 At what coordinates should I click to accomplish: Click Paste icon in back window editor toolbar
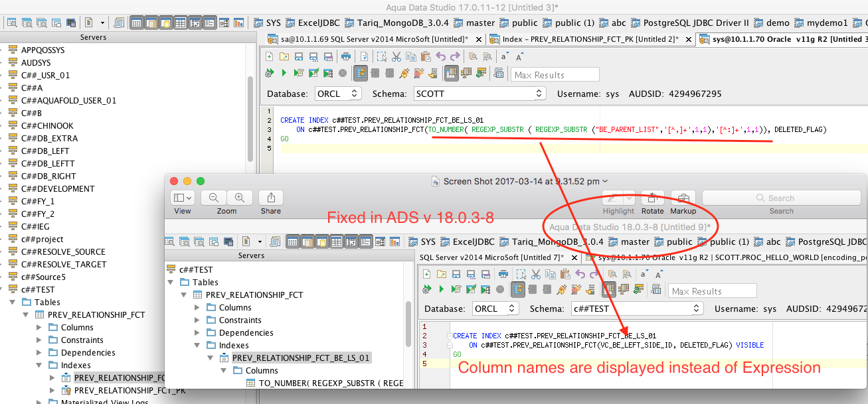click(x=426, y=57)
